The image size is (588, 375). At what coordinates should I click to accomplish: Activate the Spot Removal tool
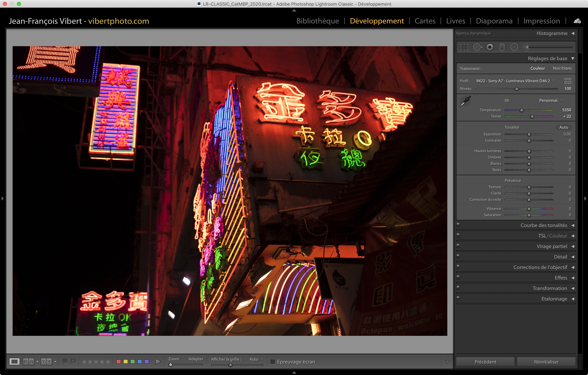coord(477,47)
